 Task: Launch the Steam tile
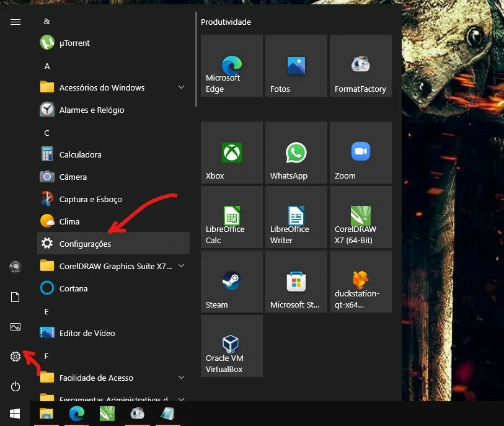click(x=232, y=282)
